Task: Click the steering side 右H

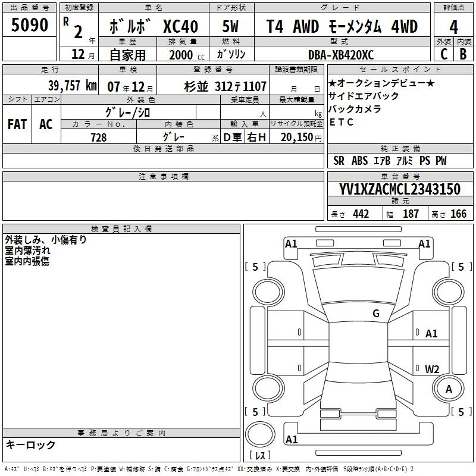Action: (x=256, y=137)
